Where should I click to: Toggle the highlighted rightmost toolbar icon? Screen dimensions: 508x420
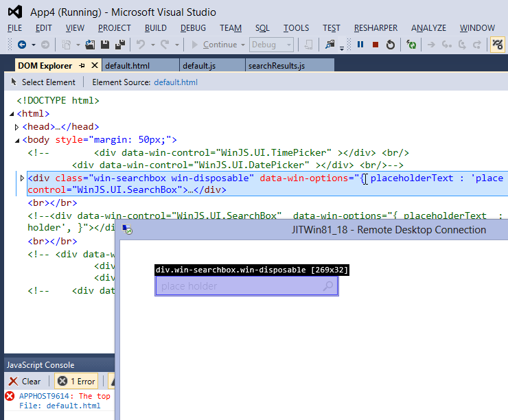click(498, 45)
